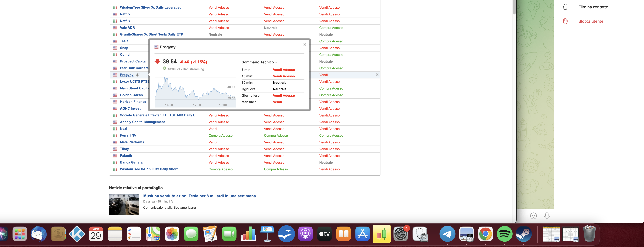Open the Banca Generali stock link

(132, 162)
